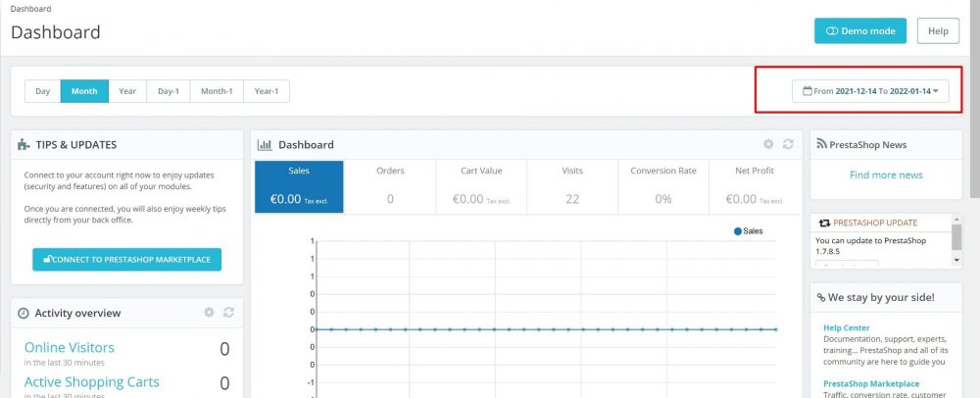This screenshot has height=398, width=980.
Task: Click the Dashboard breadcrumb text
Action: (x=30, y=9)
